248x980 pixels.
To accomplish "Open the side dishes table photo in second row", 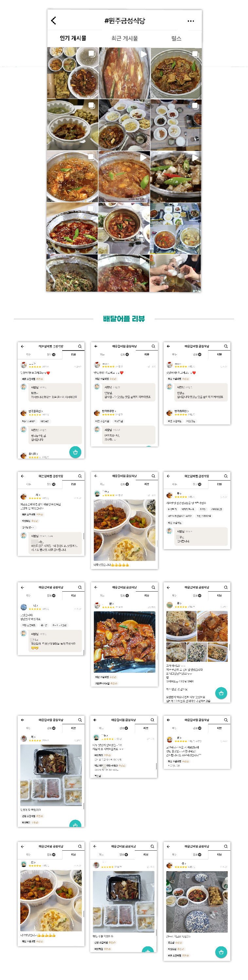I will [x=176, y=125].
